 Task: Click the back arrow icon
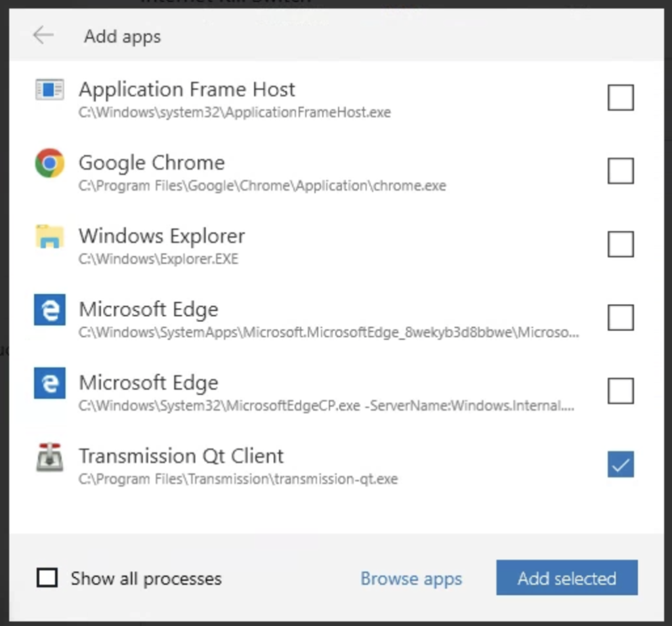point(43,35)
